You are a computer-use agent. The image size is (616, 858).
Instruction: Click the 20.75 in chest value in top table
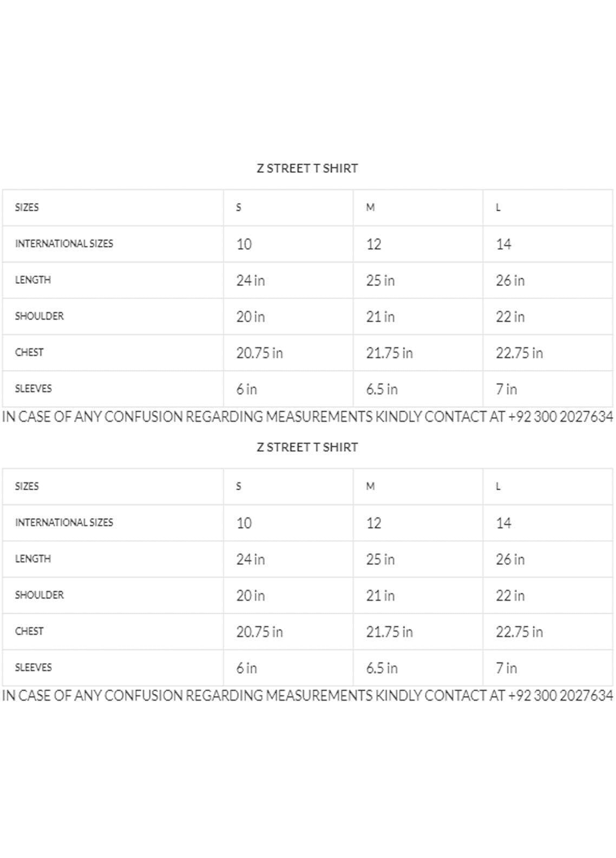click(x=259, y=353)
